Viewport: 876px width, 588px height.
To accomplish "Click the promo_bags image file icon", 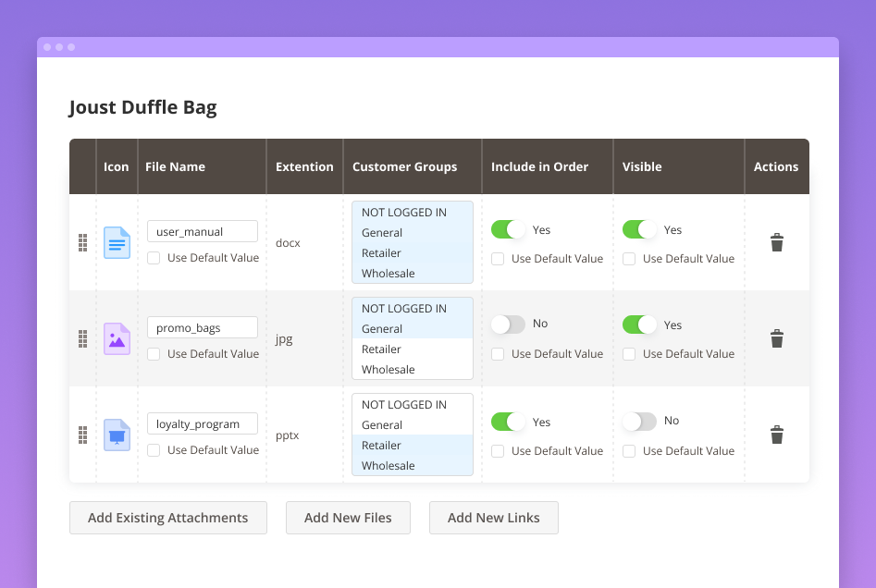I will (117, 338).
